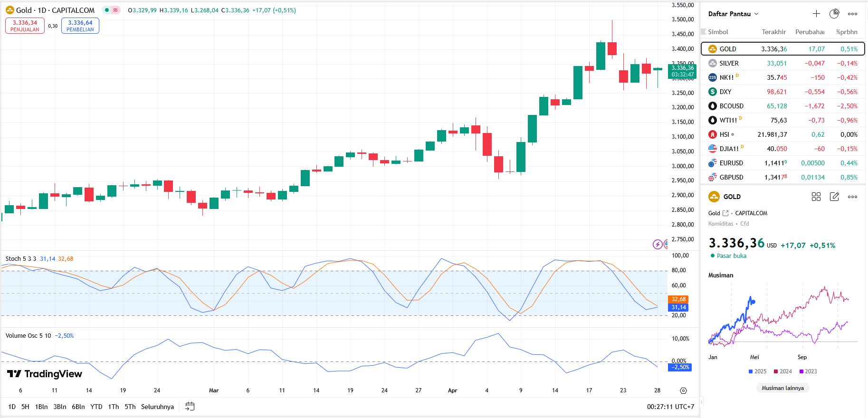The image size is (868, 418).
Task: Toggle the 2025 series in seasonal legend
Action: point(757,371)
